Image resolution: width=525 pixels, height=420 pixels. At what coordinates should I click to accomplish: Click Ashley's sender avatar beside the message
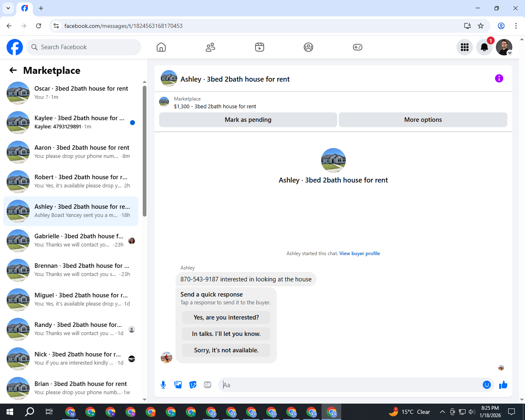coord(167,358)
